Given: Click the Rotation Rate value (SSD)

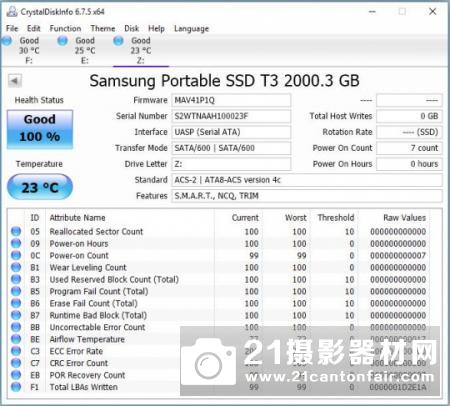Looking at the screenshot, I should click(x=409, y=132).
